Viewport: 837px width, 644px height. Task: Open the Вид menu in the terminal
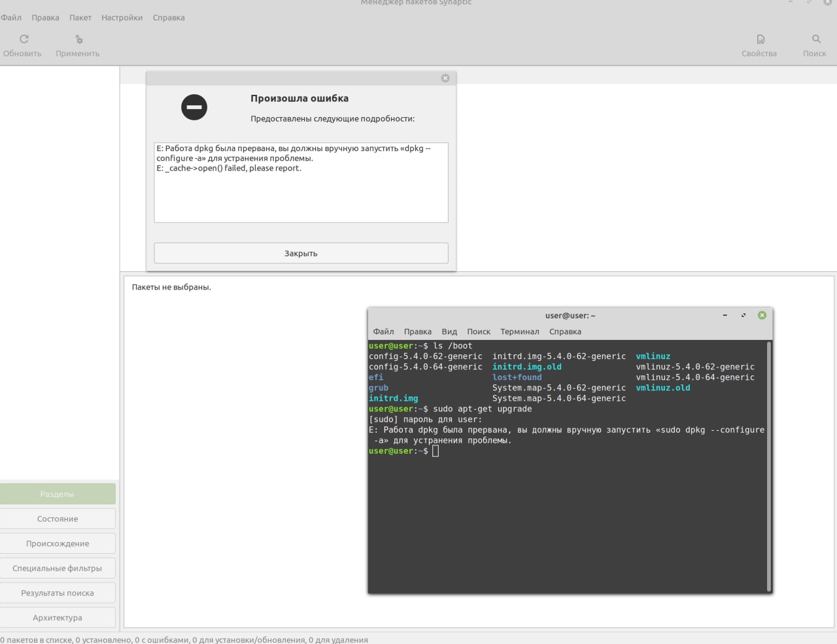449,331
